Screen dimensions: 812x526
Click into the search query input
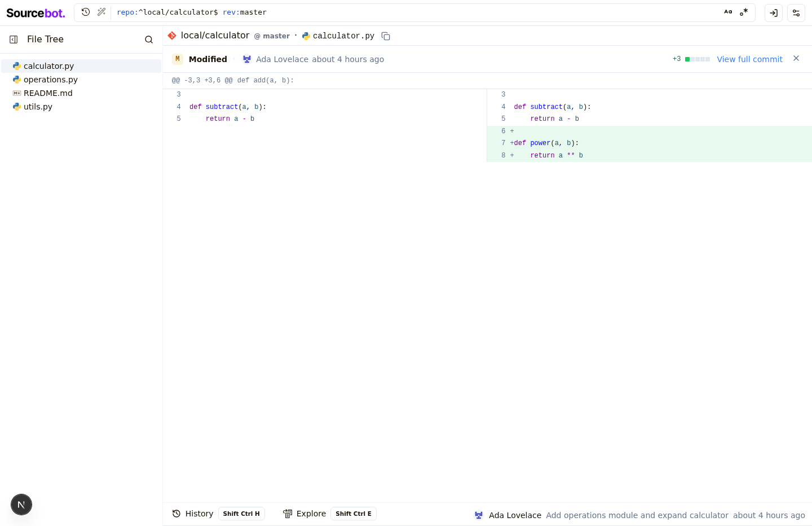(x=417, y=12)
